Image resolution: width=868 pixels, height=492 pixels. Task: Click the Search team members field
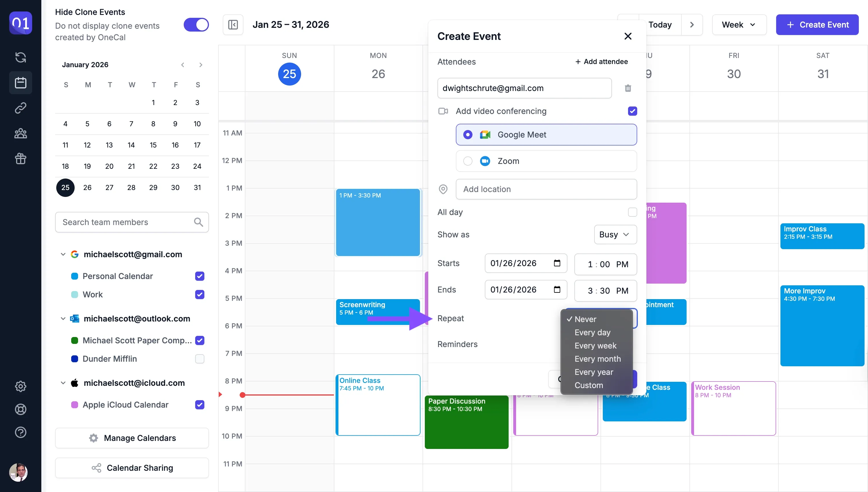(132, 222)
